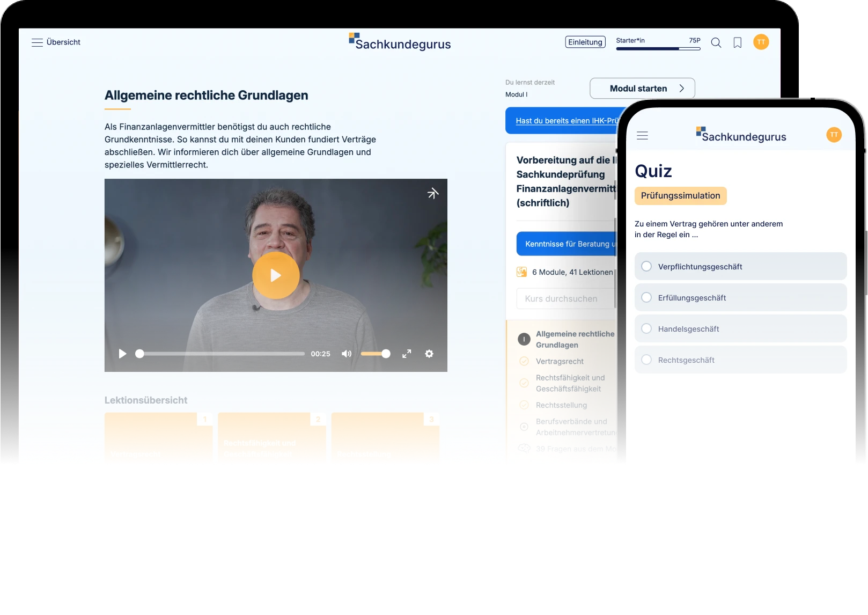Click the Prüfungssimulation tag
This screenshot has height=615, width=868.
pos(680,196)
